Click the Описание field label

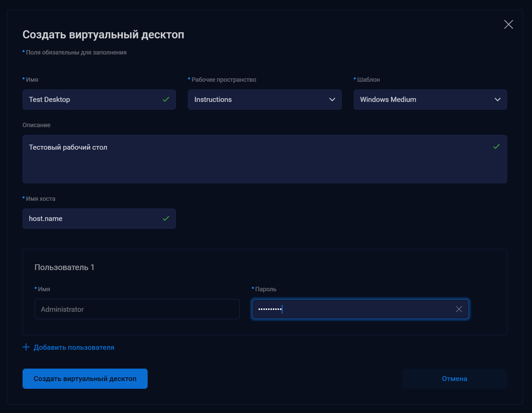(x=36, y=125)
